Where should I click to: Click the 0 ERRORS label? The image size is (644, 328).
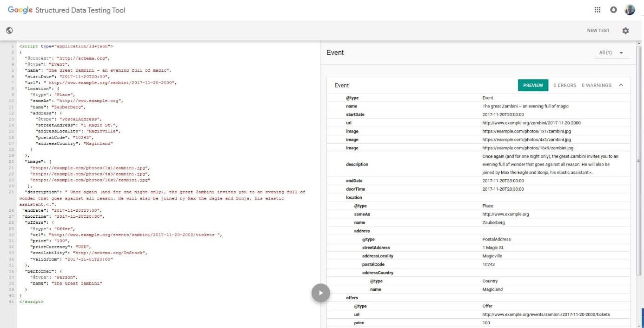click(x=564, y=85)
